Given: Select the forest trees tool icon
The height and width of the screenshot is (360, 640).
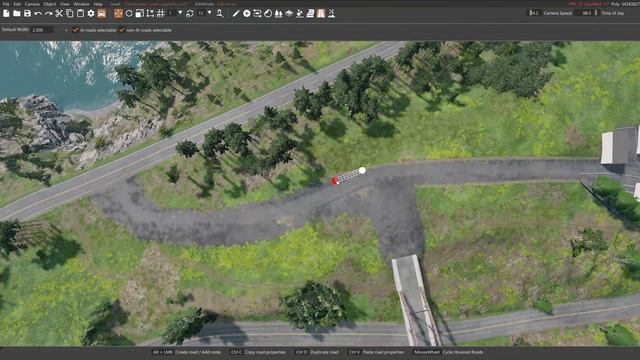Looking at the screenshot, I should (x=278, y=13).
